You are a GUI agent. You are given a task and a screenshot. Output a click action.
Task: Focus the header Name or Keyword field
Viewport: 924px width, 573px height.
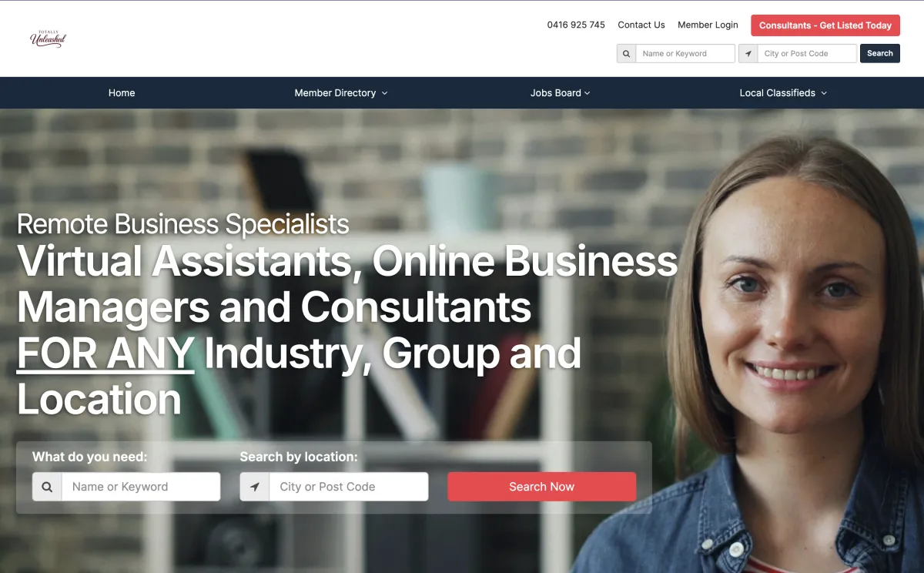pos(685,54)
